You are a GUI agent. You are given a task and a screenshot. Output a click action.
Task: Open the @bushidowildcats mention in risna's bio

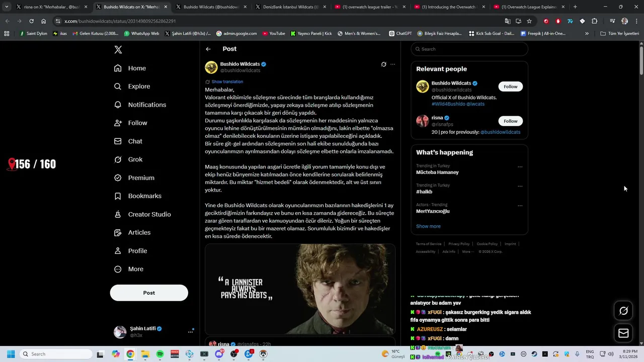pyautogui.click(x=500, y=132)
